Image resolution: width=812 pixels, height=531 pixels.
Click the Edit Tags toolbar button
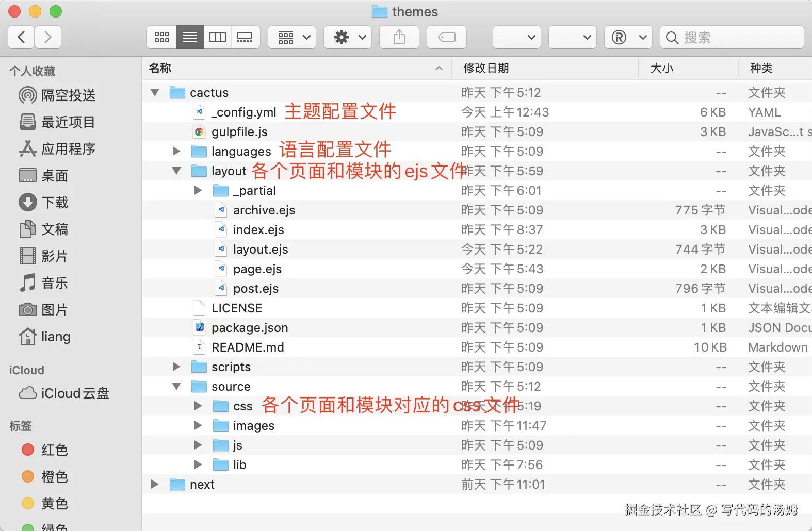pos(447,37)
